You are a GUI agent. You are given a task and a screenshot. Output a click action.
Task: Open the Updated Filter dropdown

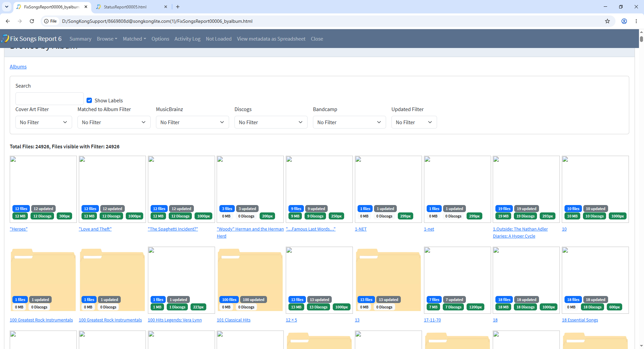pos(414,122)
